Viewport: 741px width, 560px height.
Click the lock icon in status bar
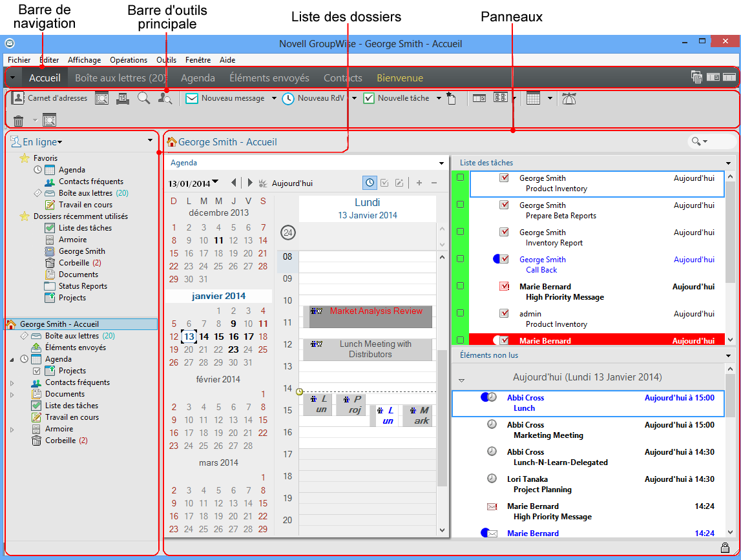coord(724,548)
